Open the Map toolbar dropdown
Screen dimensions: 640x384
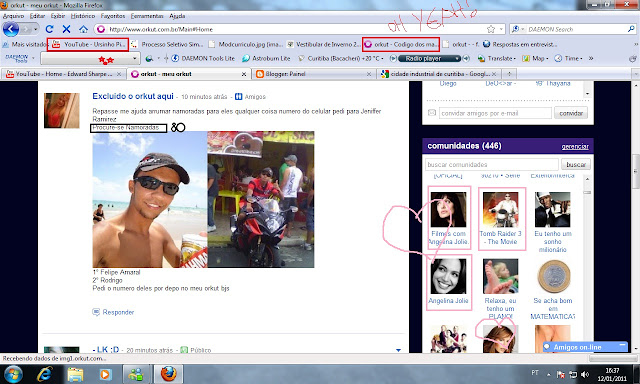(535, 58)
